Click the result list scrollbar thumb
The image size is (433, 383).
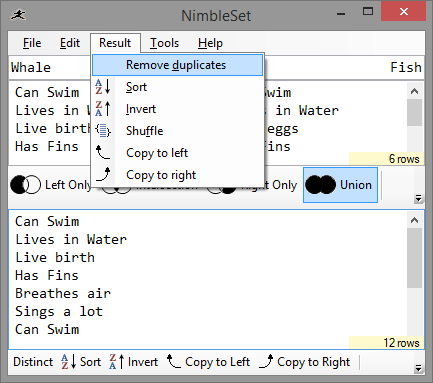[415, 258]
